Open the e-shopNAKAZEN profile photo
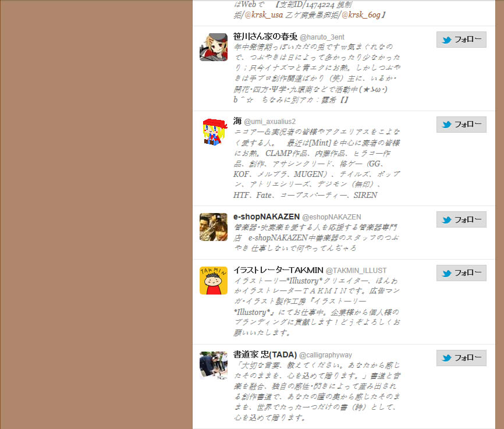 point(214,227)
